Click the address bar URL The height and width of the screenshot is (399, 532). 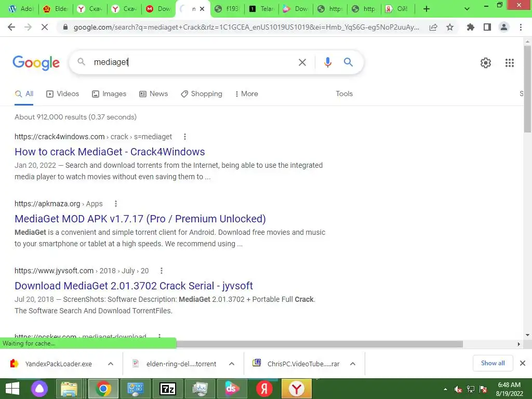(x=246, y=27)
